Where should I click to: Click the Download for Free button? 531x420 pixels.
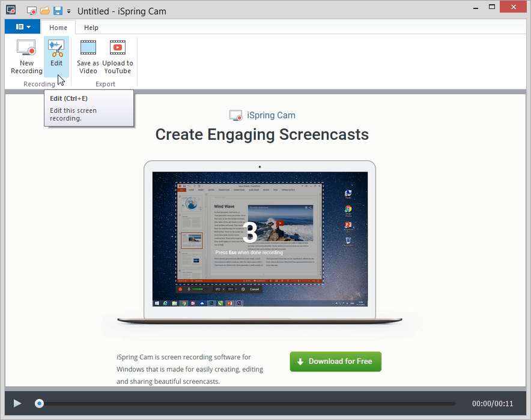[x=335, y=361]
